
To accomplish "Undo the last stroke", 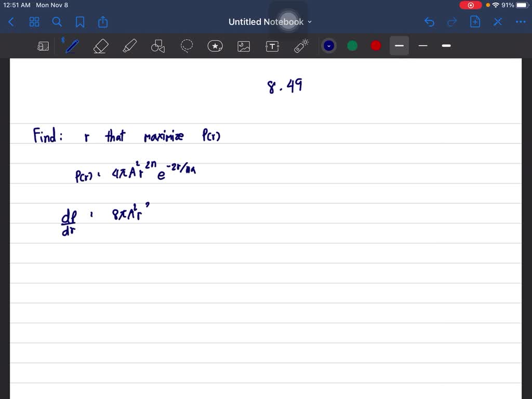I will [429, 22].
